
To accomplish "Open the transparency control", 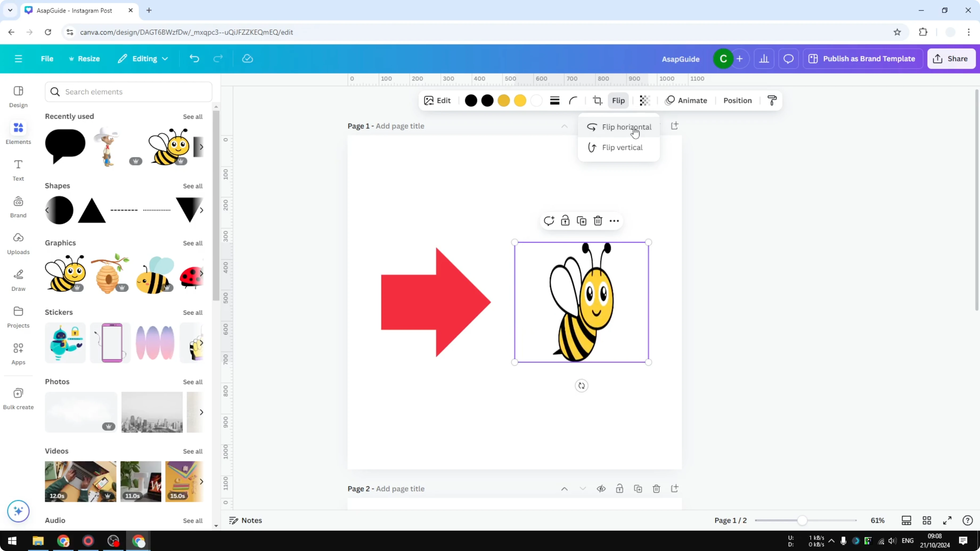I will [644, 100].
